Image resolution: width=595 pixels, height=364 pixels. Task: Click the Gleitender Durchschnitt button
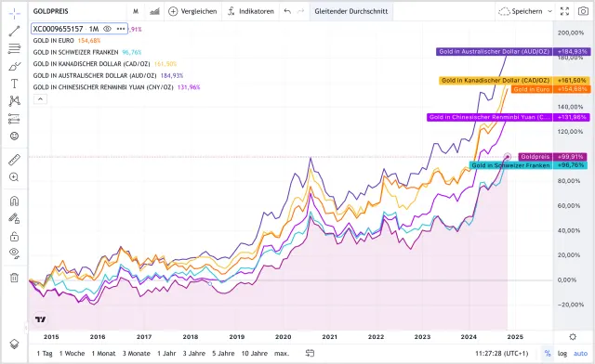[x=351, y=11]
